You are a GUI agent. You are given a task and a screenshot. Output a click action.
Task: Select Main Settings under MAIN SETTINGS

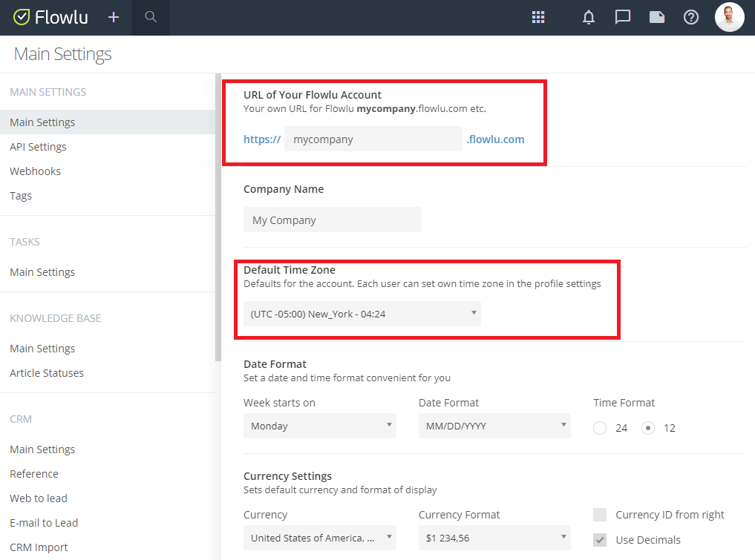click(108, 122)
